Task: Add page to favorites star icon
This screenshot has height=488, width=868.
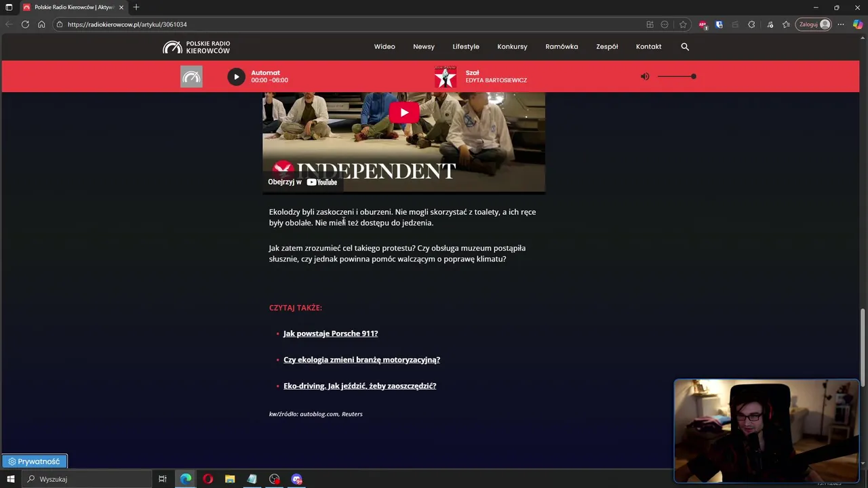Action: coord(683,24)
